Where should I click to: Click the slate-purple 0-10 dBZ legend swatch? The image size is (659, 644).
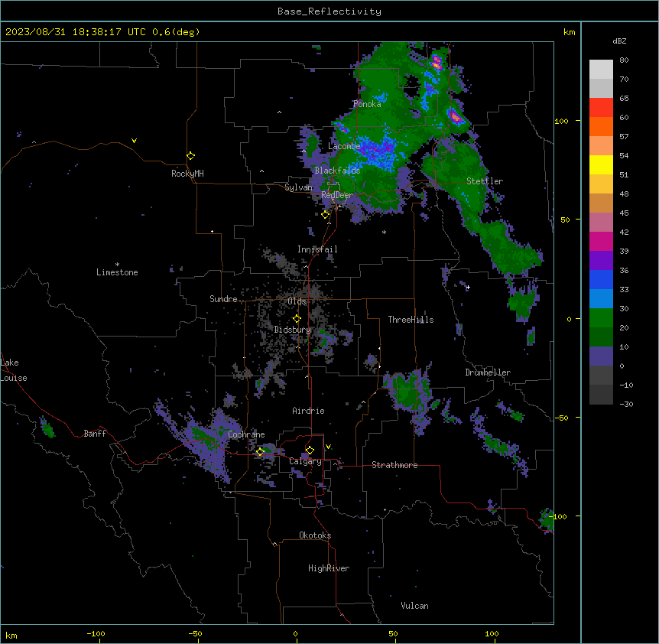pyautogui.click(x=601, y=356)
